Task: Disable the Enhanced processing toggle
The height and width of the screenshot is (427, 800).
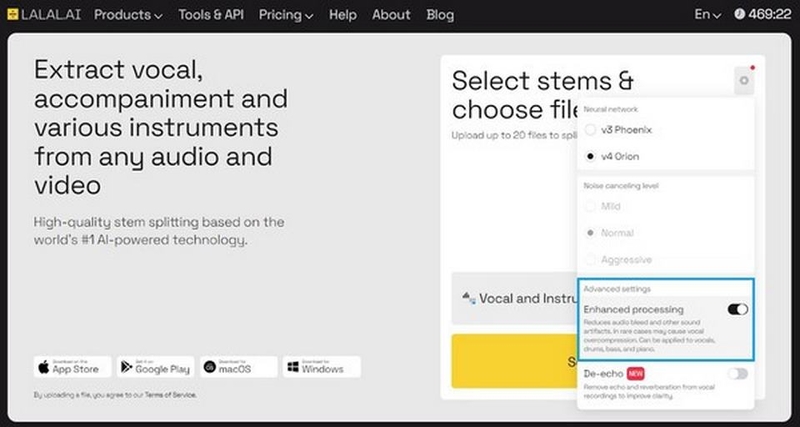Action: (x=738, y=309)
